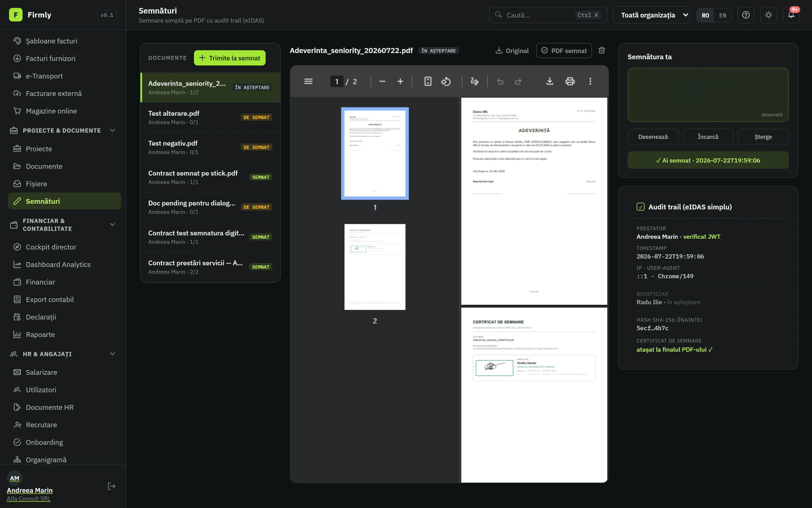
Task: Download the PDF via toolbar download icon
Action: tap(550, 81)
